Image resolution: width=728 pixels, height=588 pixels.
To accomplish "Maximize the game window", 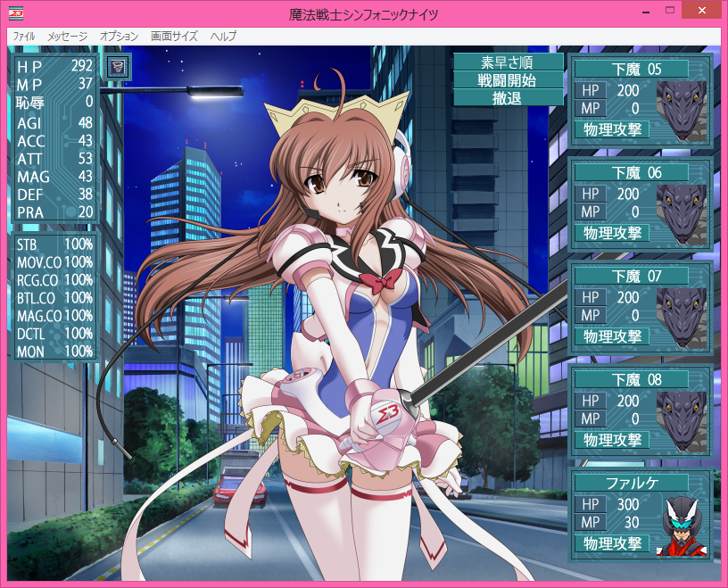I will point(669,10).
